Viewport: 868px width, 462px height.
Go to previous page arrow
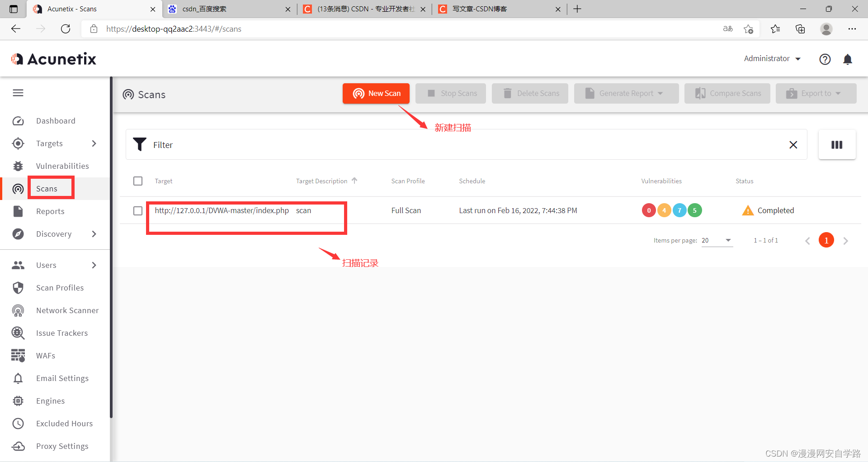pyautogui.click(x=807, y=241)
